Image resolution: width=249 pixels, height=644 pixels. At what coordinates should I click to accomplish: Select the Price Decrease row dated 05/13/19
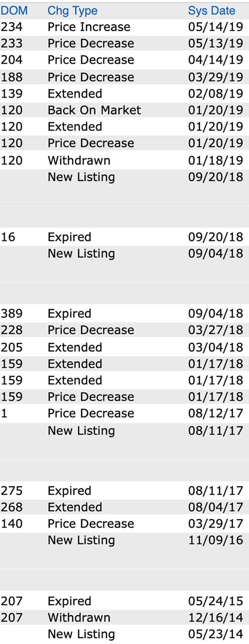[x=124, y=43]
